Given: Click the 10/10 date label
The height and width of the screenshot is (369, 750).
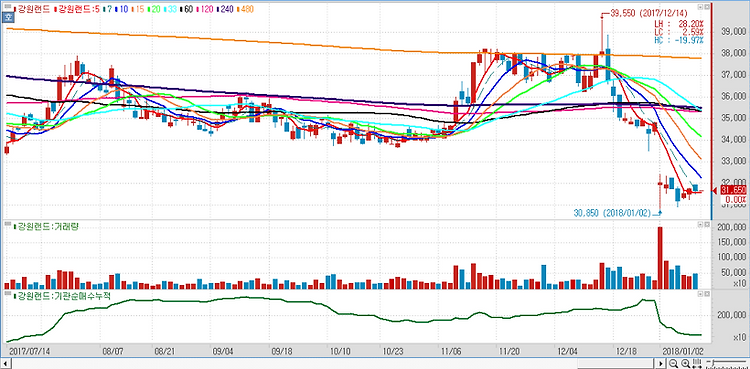Looking at the screenshot, I should [x=340, y=351].
